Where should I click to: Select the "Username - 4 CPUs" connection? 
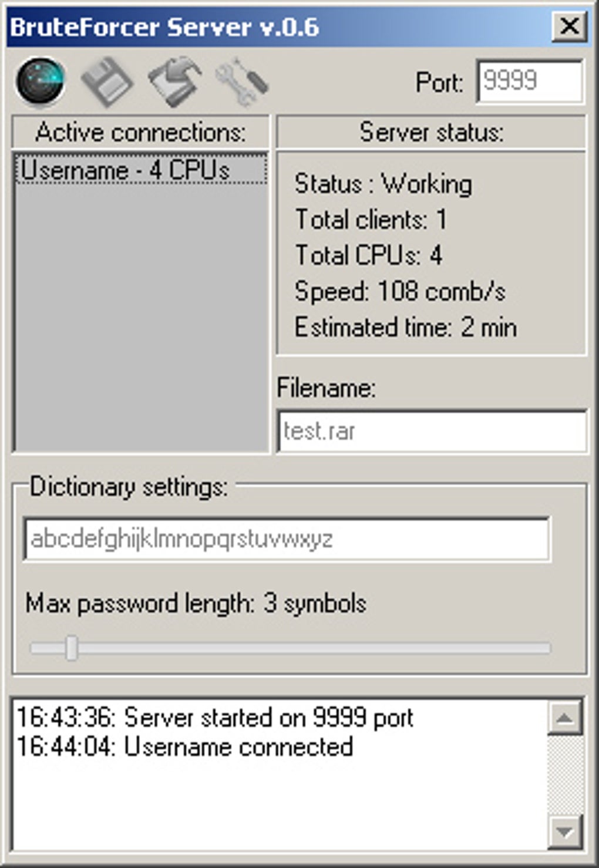point(140,170)
